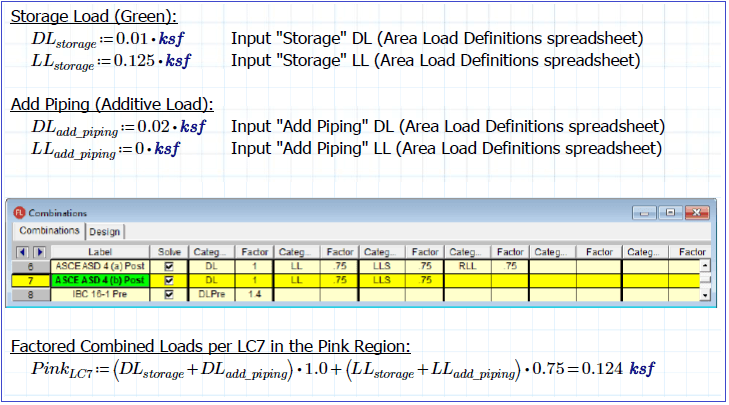The width and height of the screenshot is (729, 405).
Task: Select the Combinations tab
Action: click(x=49, y=232)
